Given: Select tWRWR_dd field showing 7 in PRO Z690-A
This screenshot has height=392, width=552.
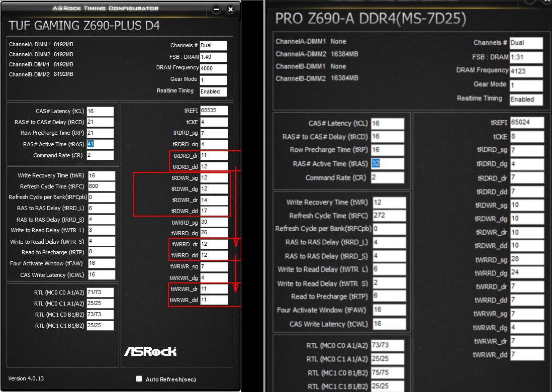Looking at the screenshot, I should click(527, 355).
